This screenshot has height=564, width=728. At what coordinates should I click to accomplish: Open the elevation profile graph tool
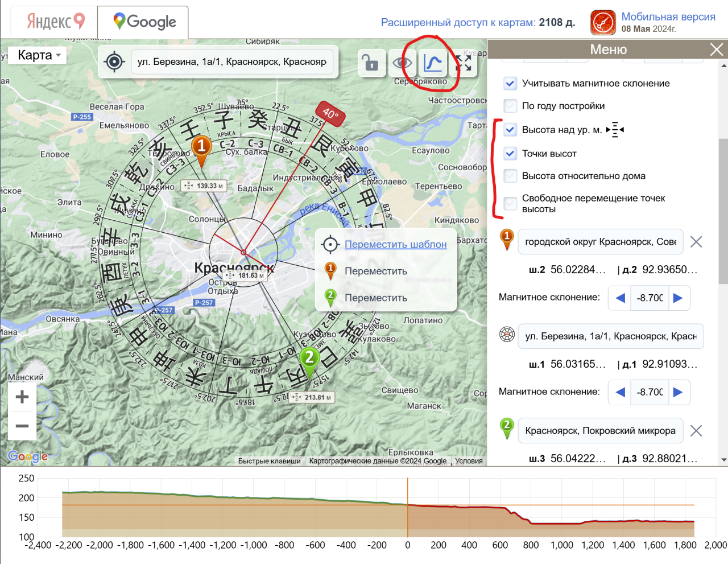tap(433, 63)
